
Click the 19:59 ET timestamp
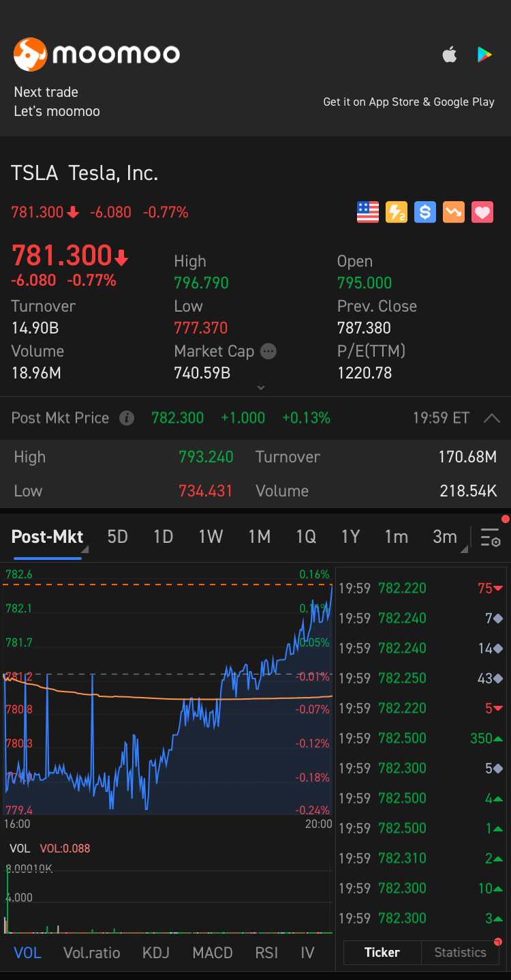[442, 418]
